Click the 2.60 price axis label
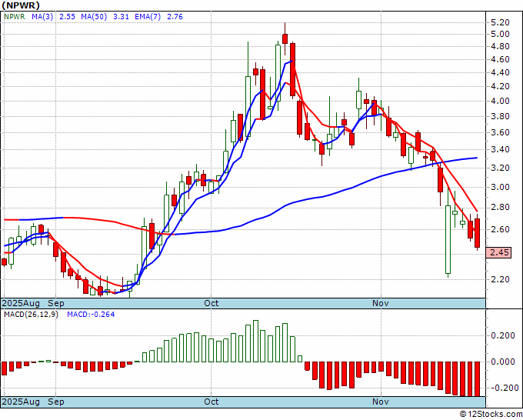This screenshot has height=420, width=523. point(500,229)
